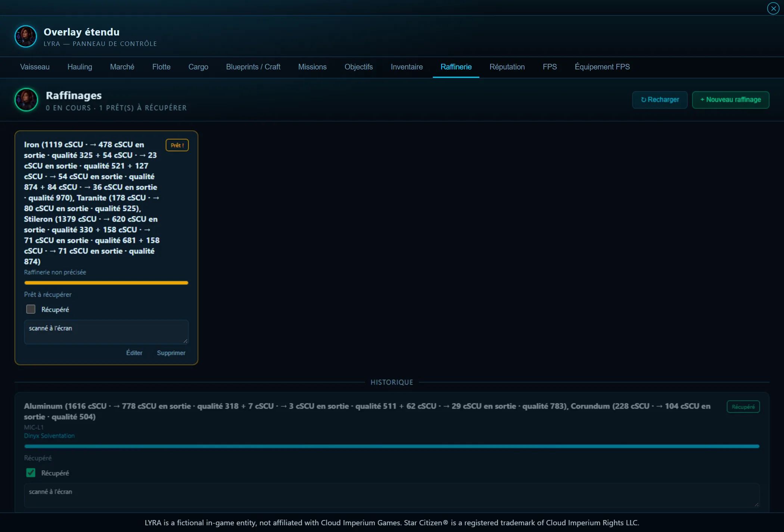Click Éditer on the Iron refining card
This screenshot has width=784, height=532.
pyautogui.click(x=134, y=353)
